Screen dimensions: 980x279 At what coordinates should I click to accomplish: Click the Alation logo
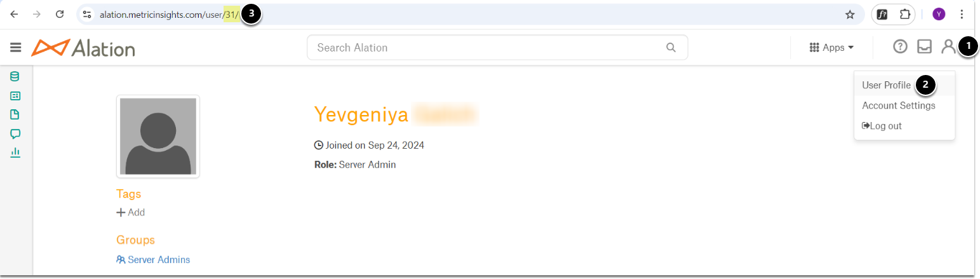click(x=83, y=48)
